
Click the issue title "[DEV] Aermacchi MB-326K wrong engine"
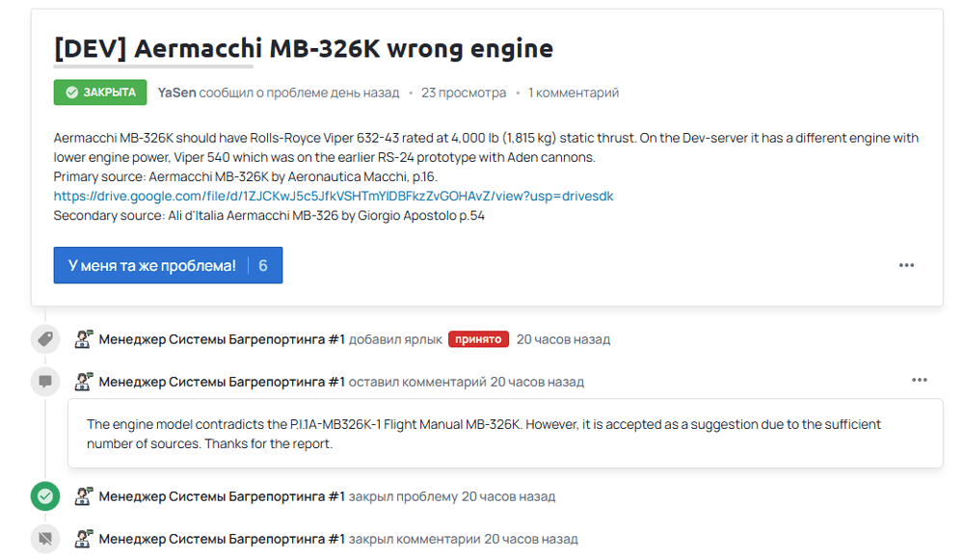point(303,47)
